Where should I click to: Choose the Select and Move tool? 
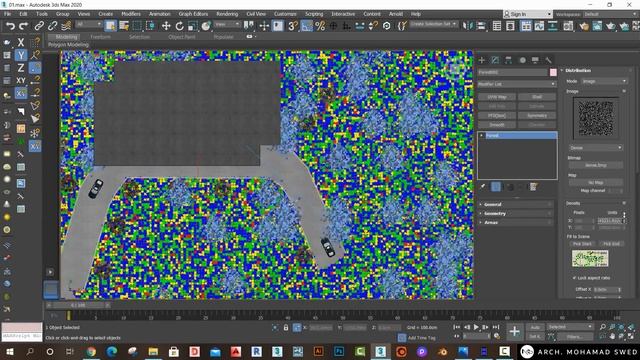pyautogui.click(x=166, y=26)
